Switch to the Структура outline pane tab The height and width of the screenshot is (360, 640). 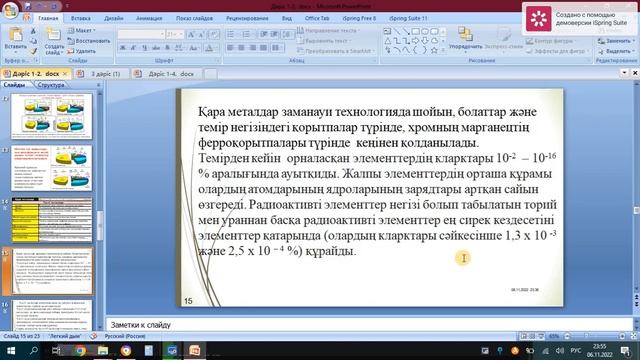click(51, 85)
